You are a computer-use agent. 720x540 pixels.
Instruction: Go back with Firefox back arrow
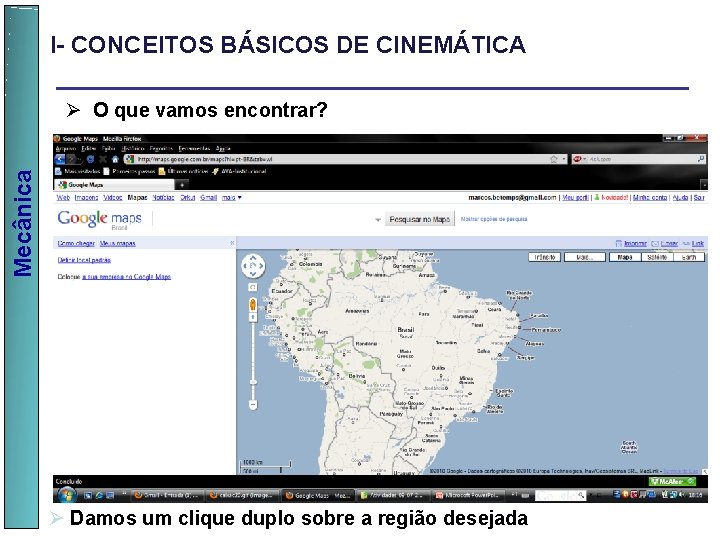pos(60,159)
